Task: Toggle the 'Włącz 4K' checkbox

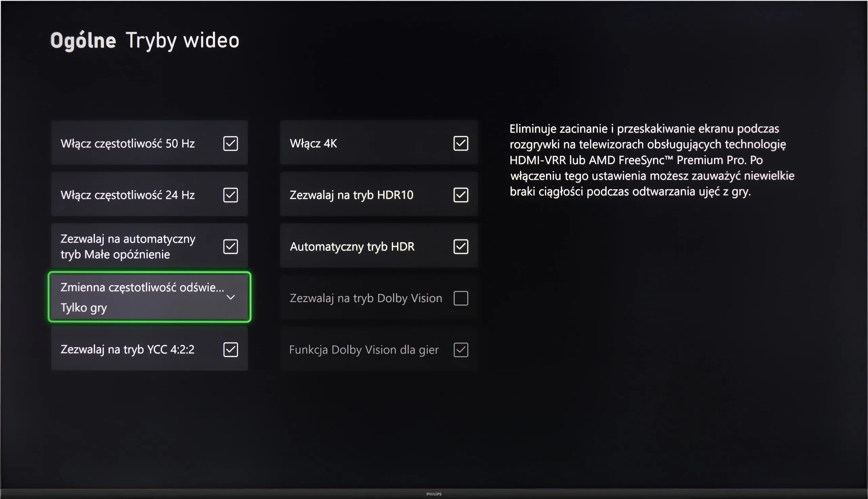Action: [x=461, y=143]
